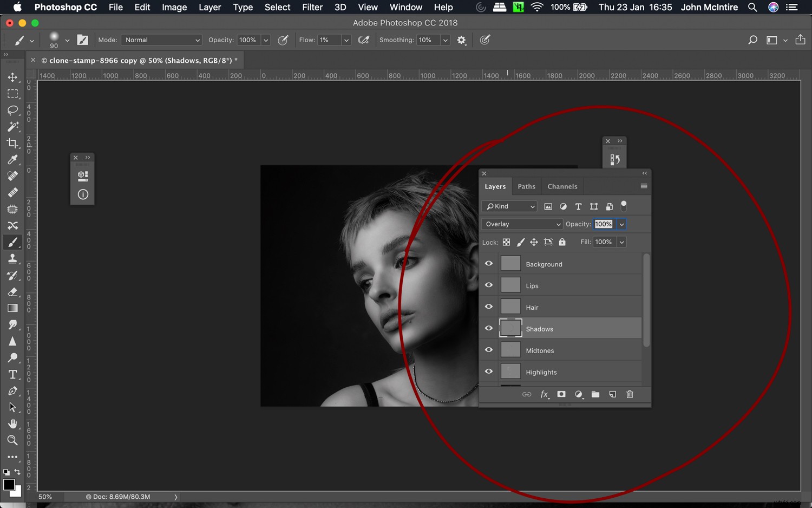The image size is (812, 508).
Task: Delete the selected layer with trash icon
Action: coord(630,394)
